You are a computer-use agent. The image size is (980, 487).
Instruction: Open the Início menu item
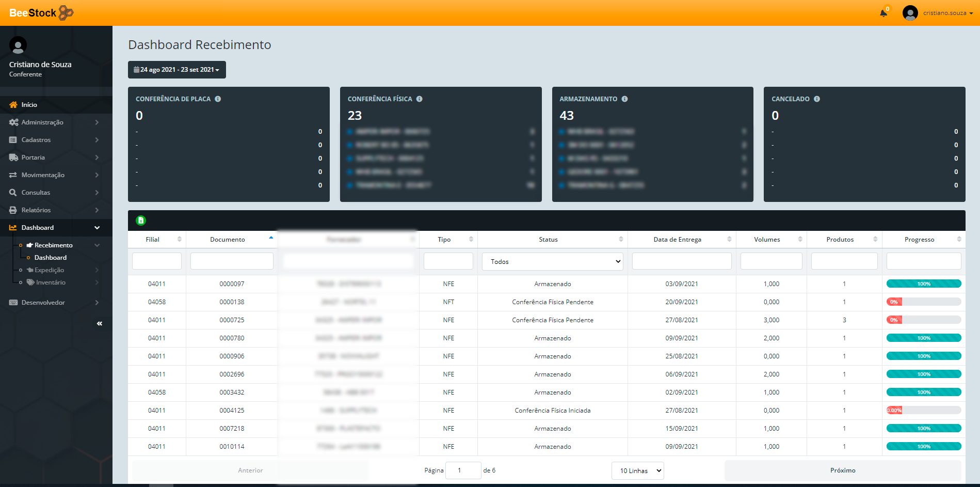[56, 105]
